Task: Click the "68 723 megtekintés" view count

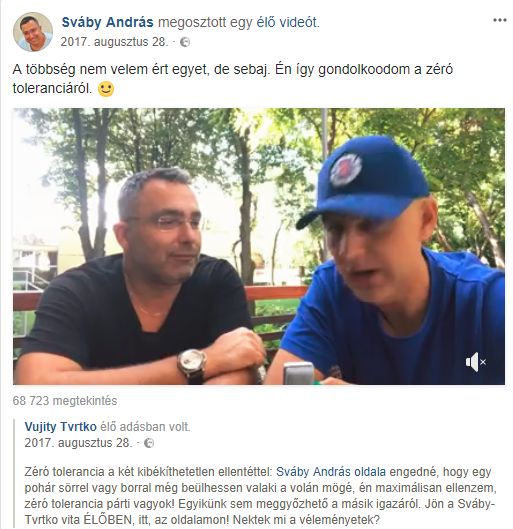Action: 65,401
